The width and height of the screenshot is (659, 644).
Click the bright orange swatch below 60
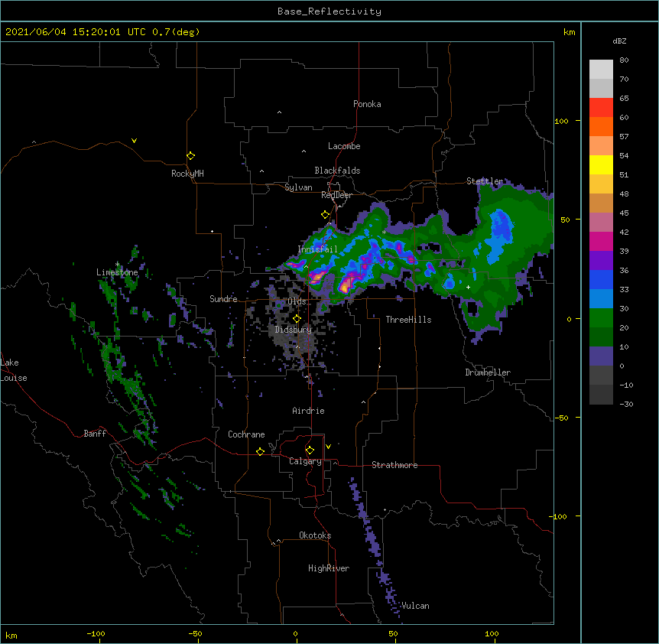point(601,126)
